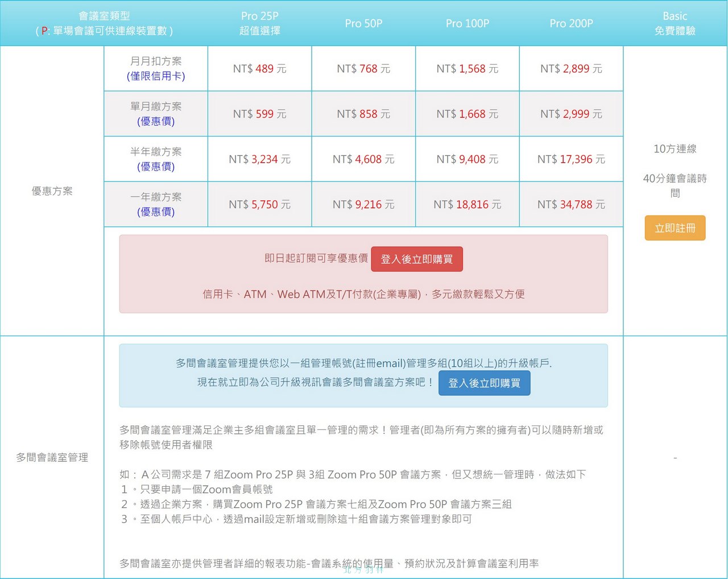Click the 多間會議室管理 section label
This screenshot has width=728, height=579.
pos(52,457)
